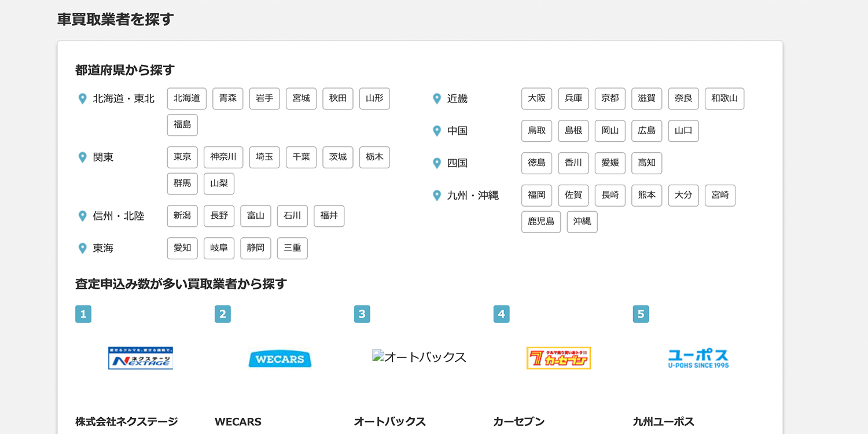
Task: Click the Nextage company logo
Action: (141, 358)
